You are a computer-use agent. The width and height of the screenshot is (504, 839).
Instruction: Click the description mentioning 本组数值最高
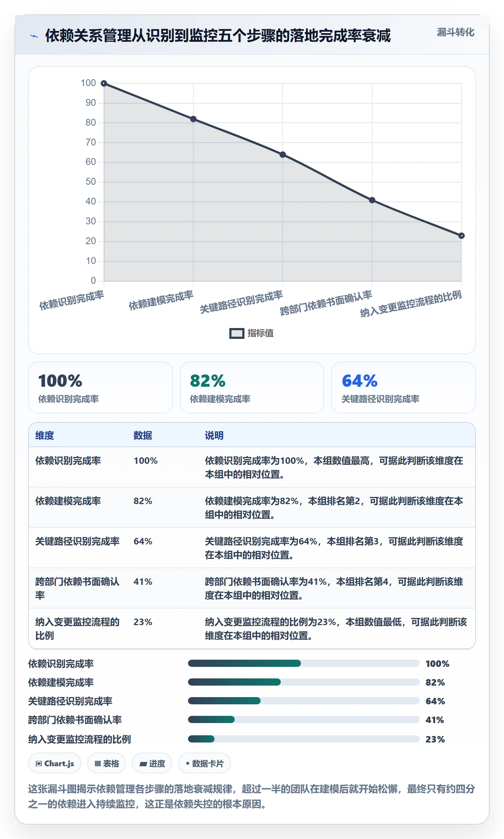click(334, 467)
